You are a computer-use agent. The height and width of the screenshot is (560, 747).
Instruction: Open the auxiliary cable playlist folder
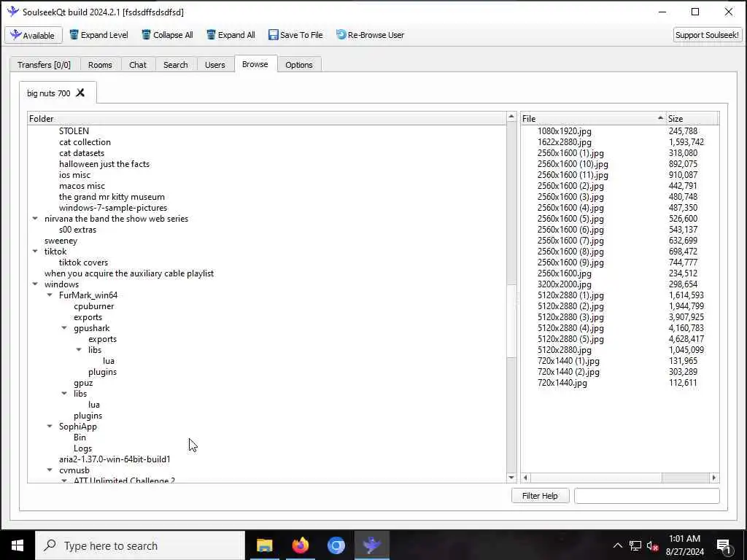click(x=129, y=273)
